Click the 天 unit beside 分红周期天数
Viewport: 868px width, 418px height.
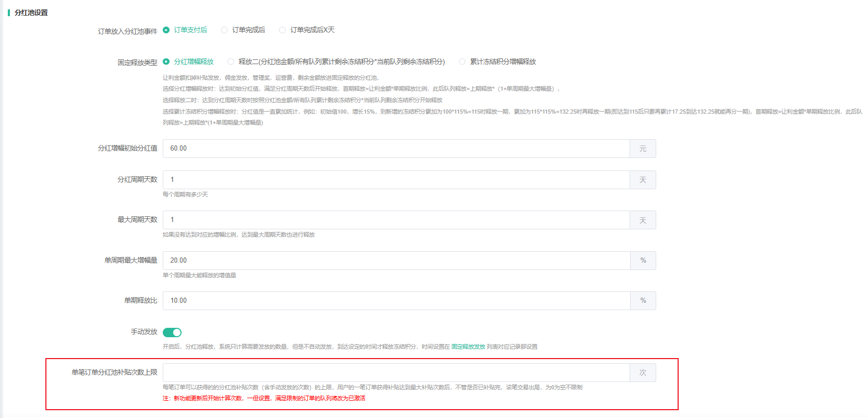(643, 180)
